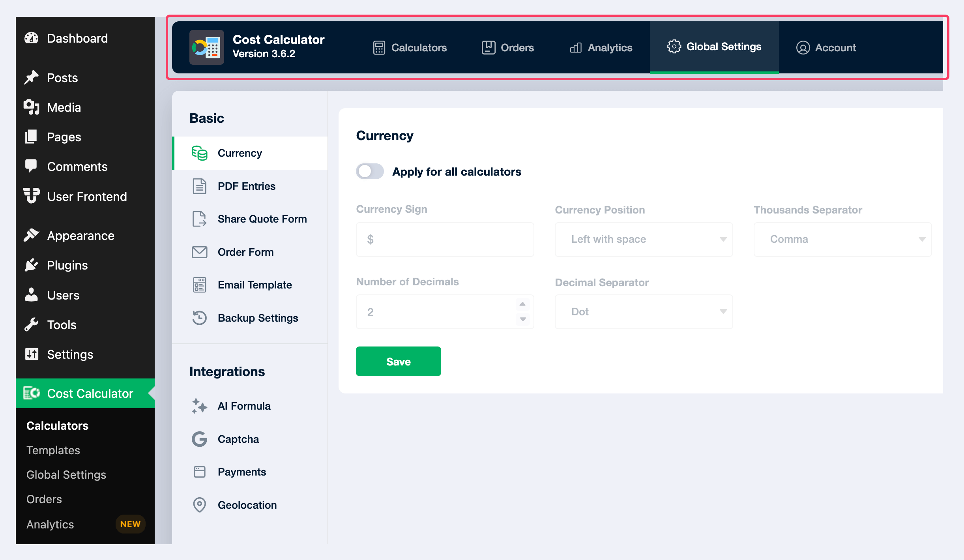Open Order Form settings
964x560 pixels.
coord(250,252)
